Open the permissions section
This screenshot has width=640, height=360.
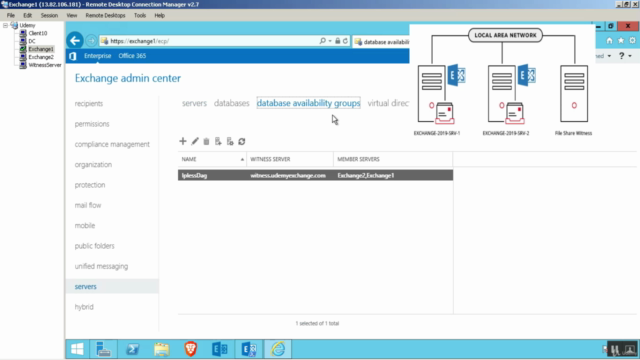point(92,124)
